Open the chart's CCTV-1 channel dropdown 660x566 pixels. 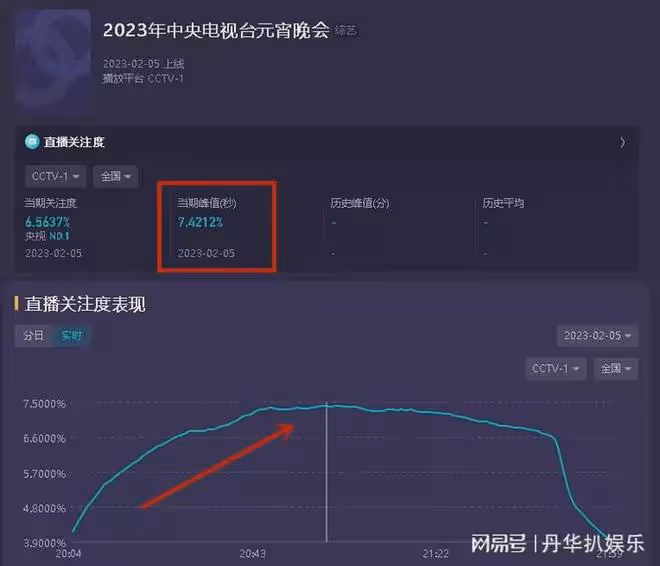(556, 369)
